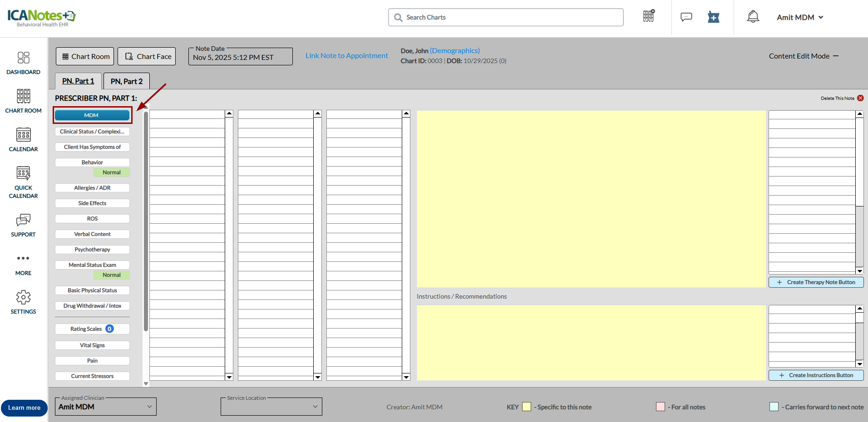
Task: Open the Assigned Clinician dropdown
Action: 105,407
